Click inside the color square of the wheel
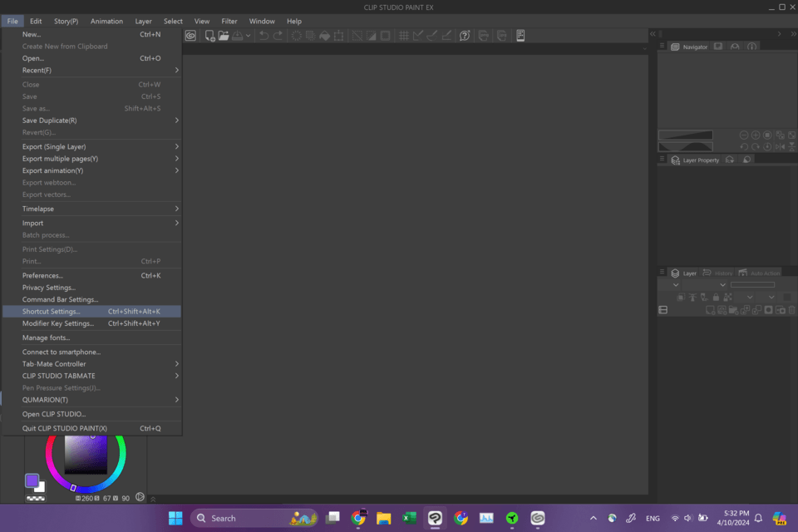The height and width of the screenshot is (532, 798). (86, 455)
